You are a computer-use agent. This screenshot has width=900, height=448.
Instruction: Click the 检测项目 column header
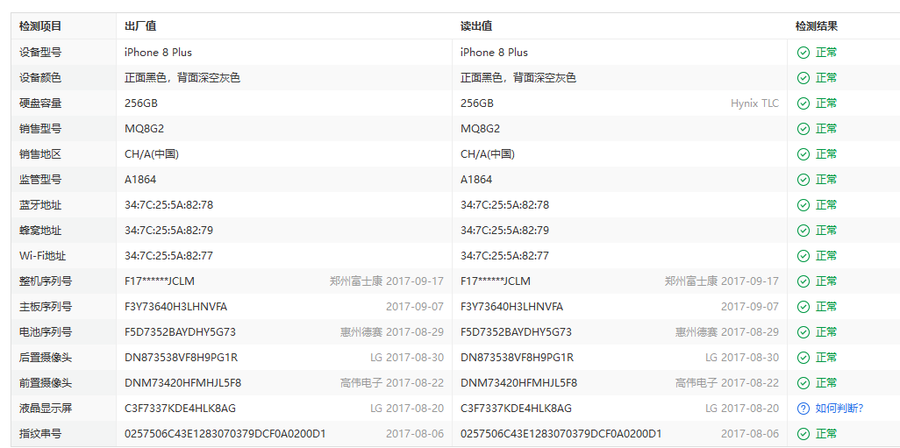[40, 26]
